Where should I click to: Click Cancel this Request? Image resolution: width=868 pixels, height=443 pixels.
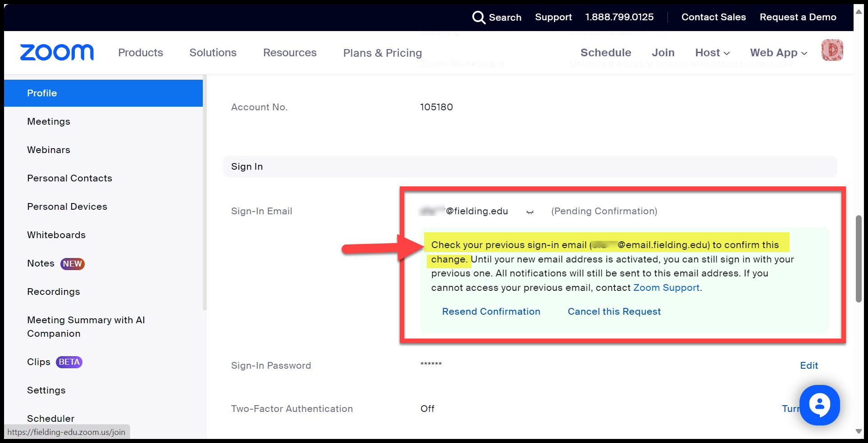tap(614, 312)
